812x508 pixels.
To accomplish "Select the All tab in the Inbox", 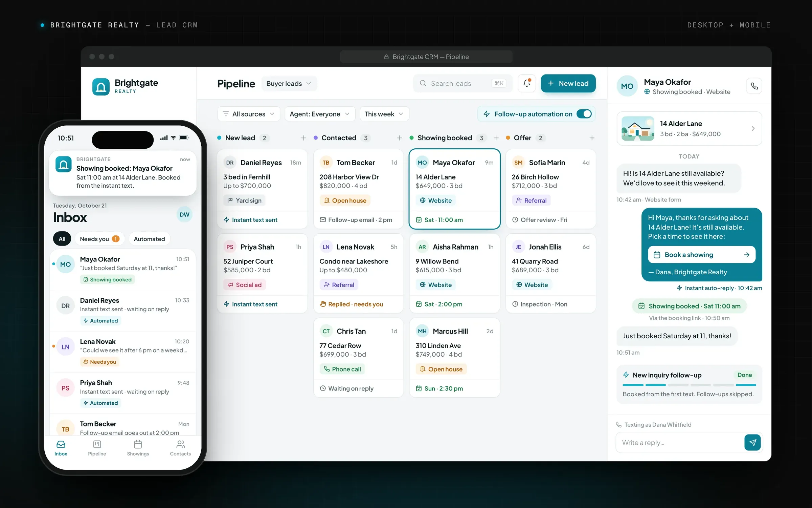I will point(62,239).
